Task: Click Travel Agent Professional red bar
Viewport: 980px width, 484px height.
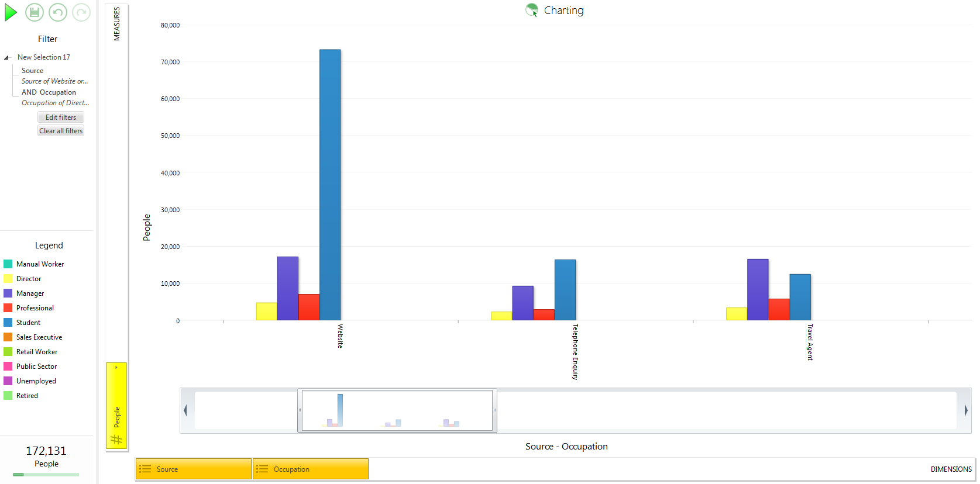Action: [779, 310]
